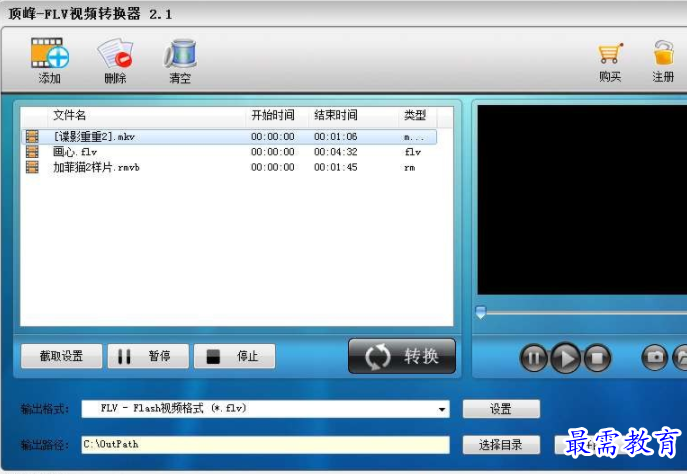Click the Register (注册) lock icon
This screenshot has height=474, width=687.
(x=664, y=55)
